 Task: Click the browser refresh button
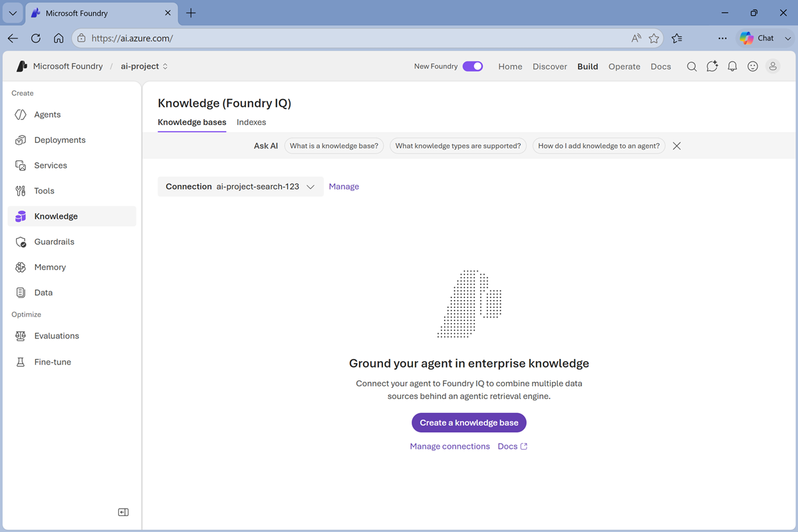point(36,39)
